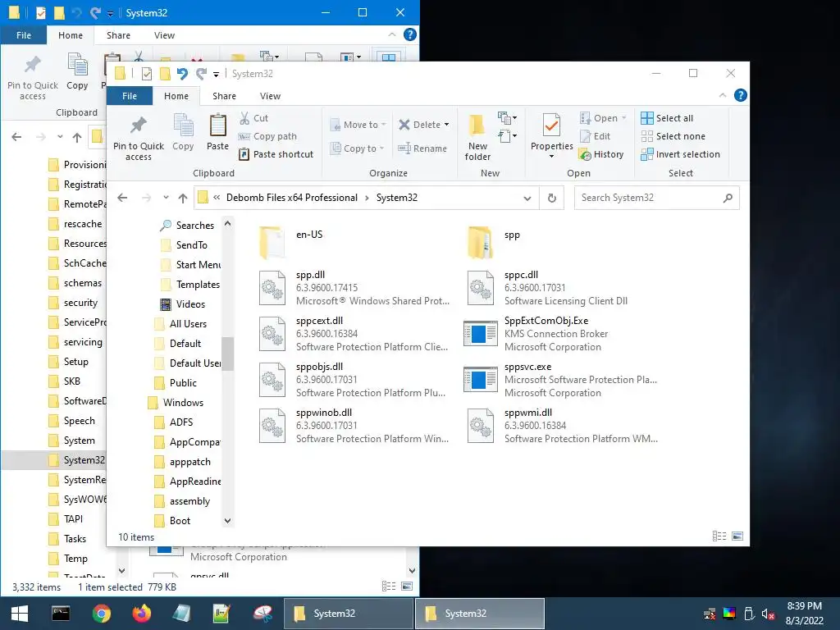
Task: Click the second System32 taskbar button
Action: pos(480,614)
